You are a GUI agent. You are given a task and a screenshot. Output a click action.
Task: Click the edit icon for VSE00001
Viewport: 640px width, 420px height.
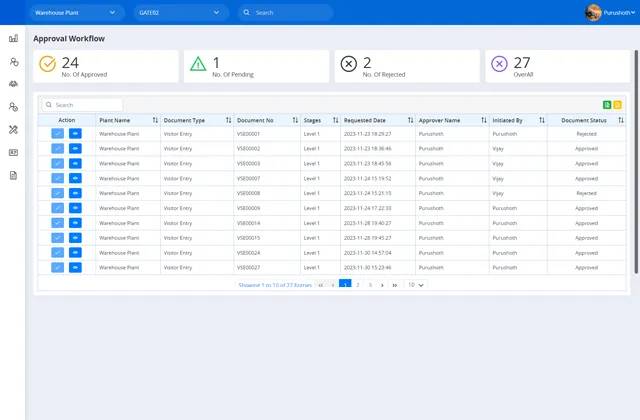[57, 133]
